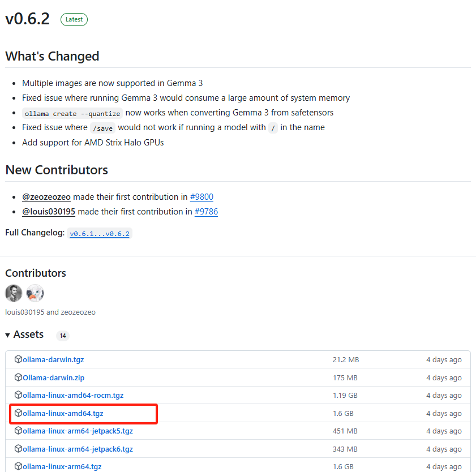This screenshot has height=472, width=476.
Task: Click the New Contributors heading
Action: (57, 170)
